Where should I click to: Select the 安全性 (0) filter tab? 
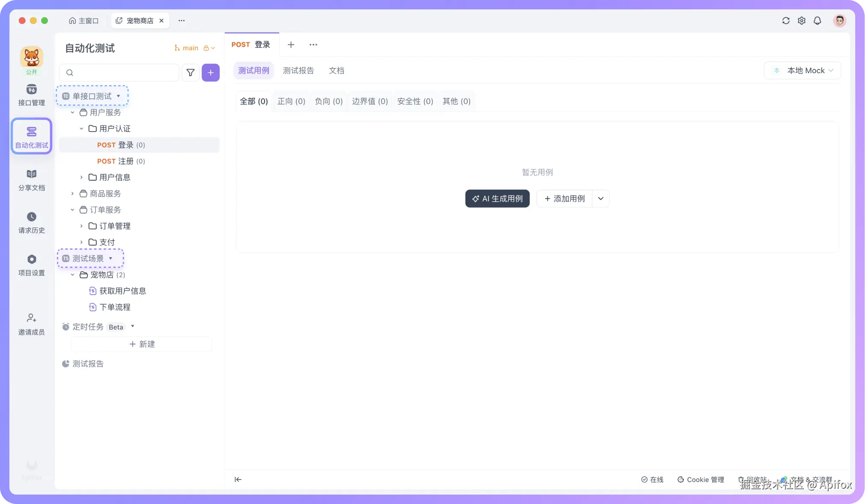tap(415, 101)
